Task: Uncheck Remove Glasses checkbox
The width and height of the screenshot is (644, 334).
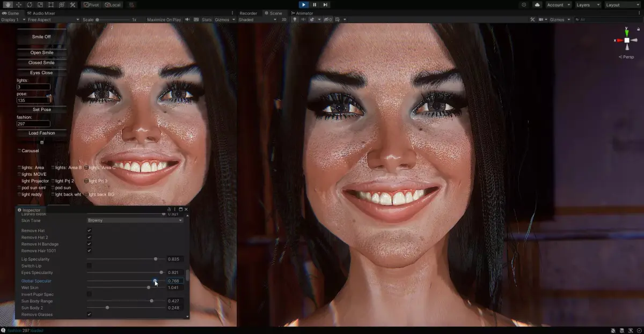Action: pyautogui.click(x=89, y=315)
